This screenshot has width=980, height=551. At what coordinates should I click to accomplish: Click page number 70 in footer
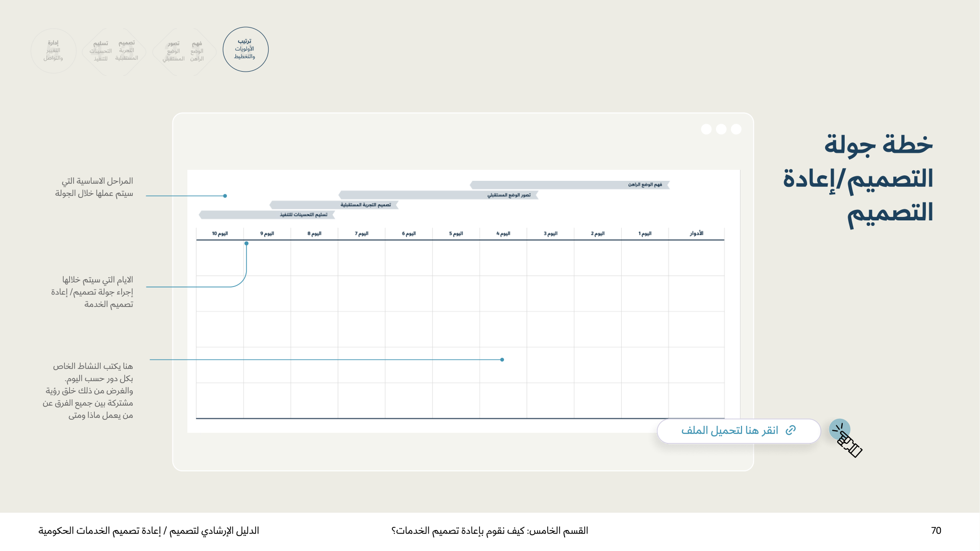[936, 530]
